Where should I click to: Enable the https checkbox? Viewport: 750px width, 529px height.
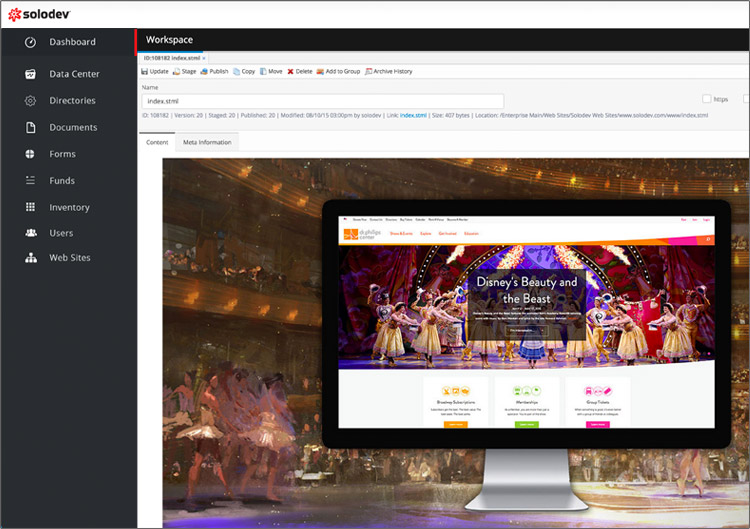click(706, 99)
